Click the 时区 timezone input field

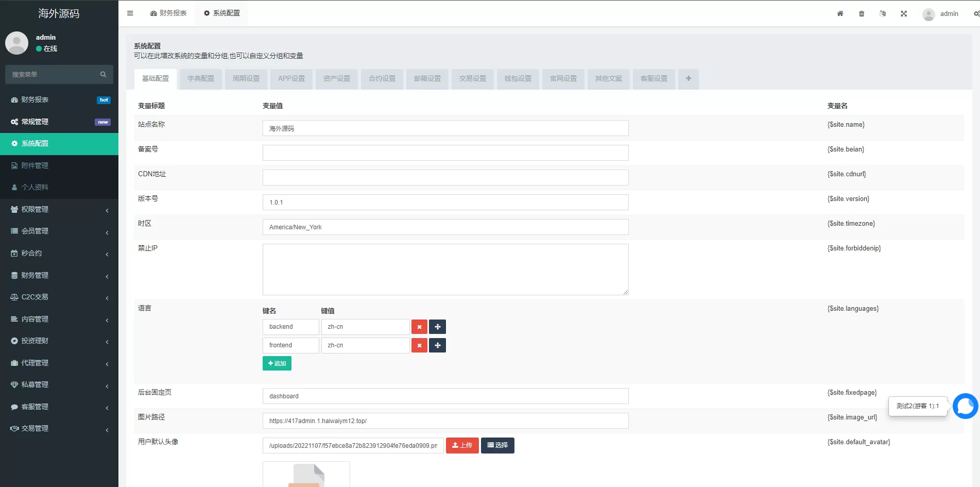445,227
